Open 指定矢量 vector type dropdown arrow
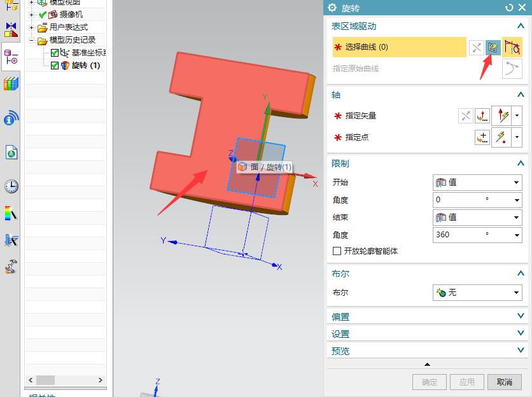The width and height of the screenshot is (532, 397). (517, 116)
